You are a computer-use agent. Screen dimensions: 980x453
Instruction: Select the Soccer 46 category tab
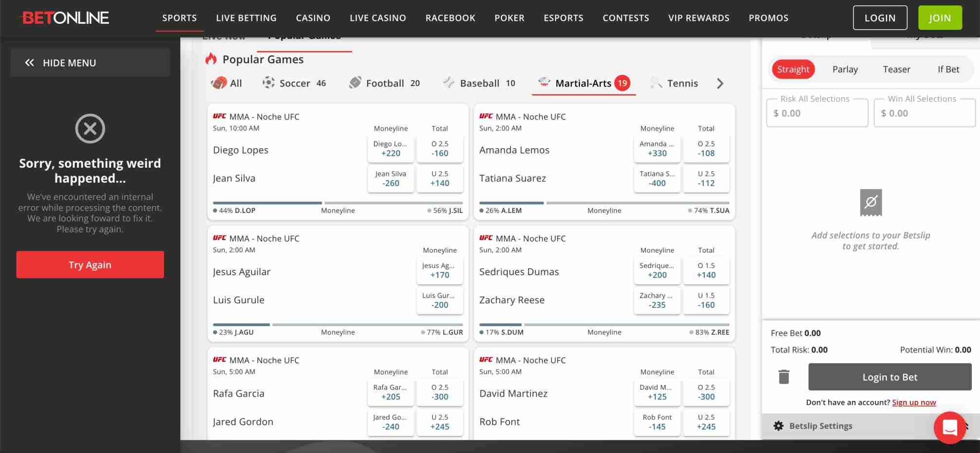294,83
